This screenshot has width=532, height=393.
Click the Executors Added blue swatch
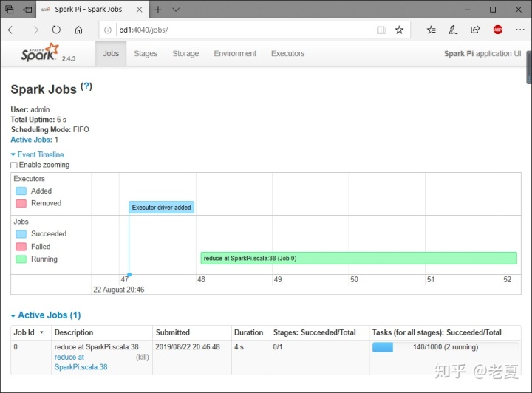click(x=21, y=191)
